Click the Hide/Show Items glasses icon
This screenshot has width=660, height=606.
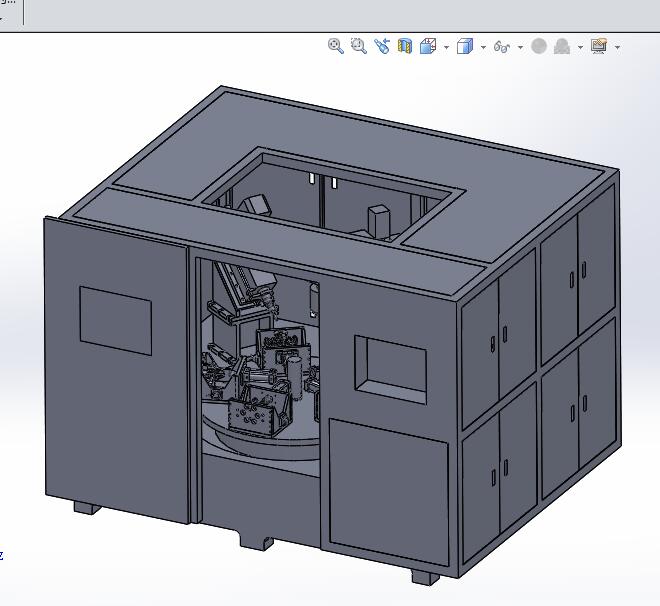[502, 46]
